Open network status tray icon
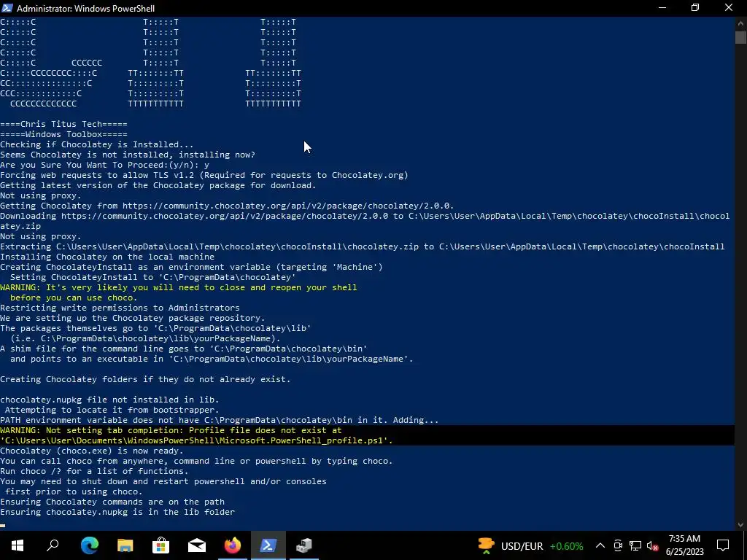This screenshot has height=560, width=747. (x=635, y=545)
